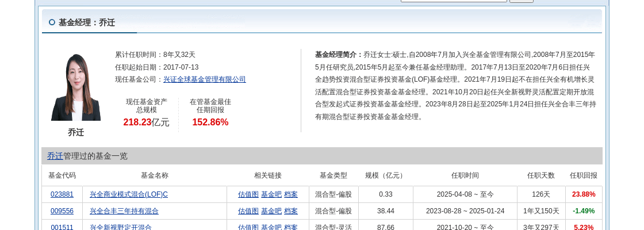The width and height of the screenshot is (644, 230).
Task: Open 基金吧 for fund 023881
Action: [x=271, y=194]
